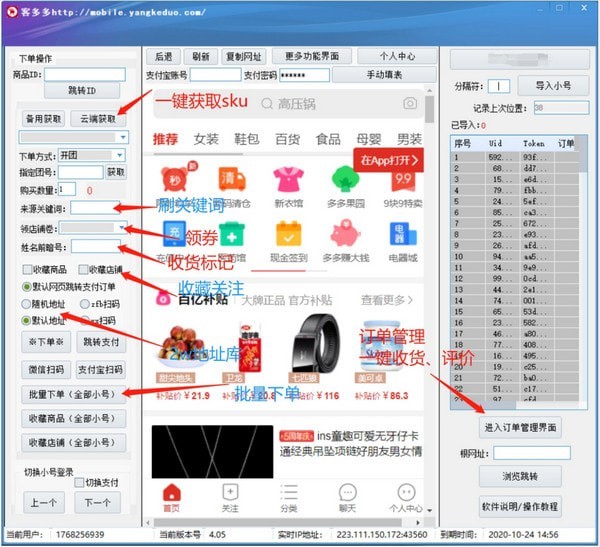Screen dimensions: 600x547
Task: Switch to the 母婴 tab
Action: pyautogui.click(x=369, y=139)
